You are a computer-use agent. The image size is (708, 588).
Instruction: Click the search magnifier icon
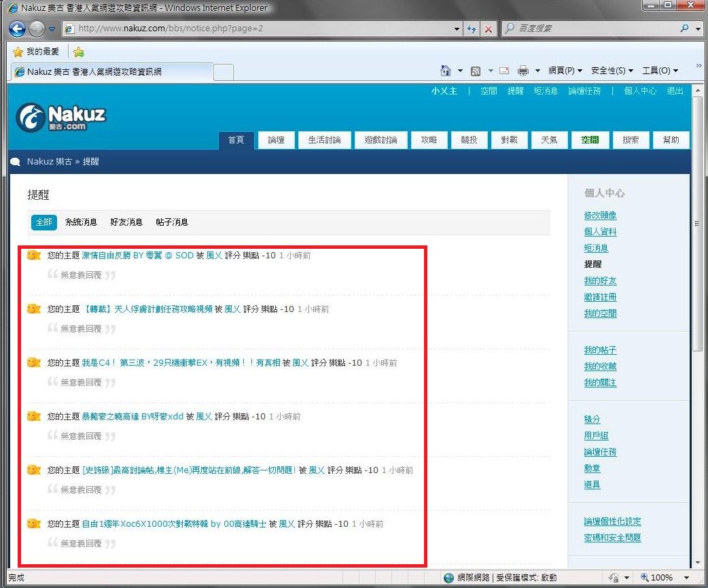684,29
